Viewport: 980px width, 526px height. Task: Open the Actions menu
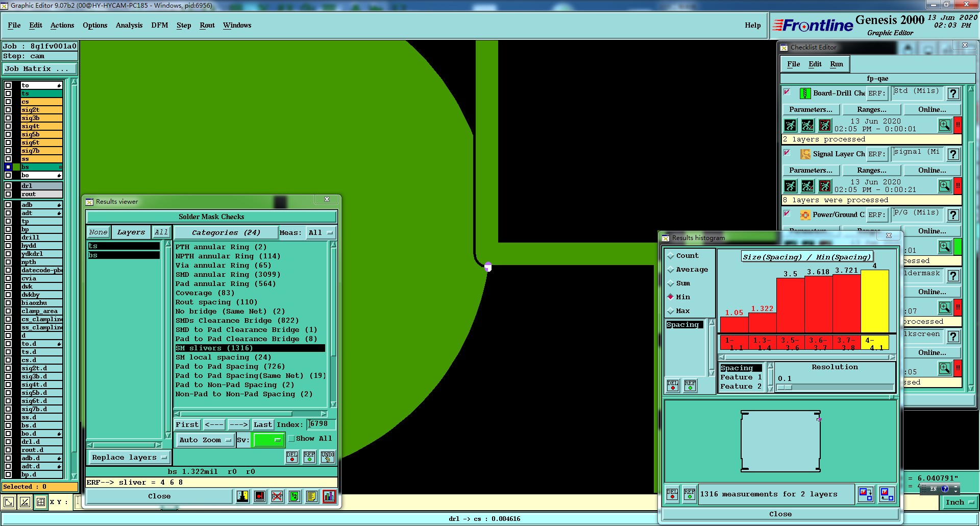coord(62,26)
